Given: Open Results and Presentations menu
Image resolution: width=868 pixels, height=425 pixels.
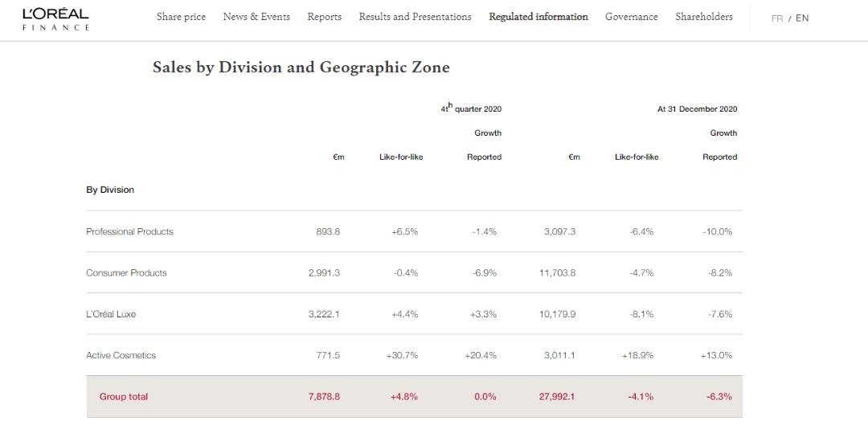Looking at the screenshot, I should click(415, 17).
